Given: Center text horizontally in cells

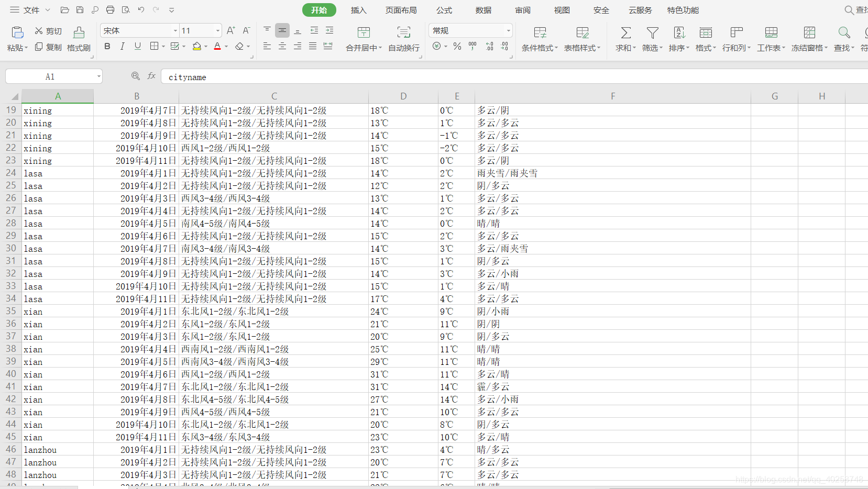Looking at the screenshot, I should 282,47.
